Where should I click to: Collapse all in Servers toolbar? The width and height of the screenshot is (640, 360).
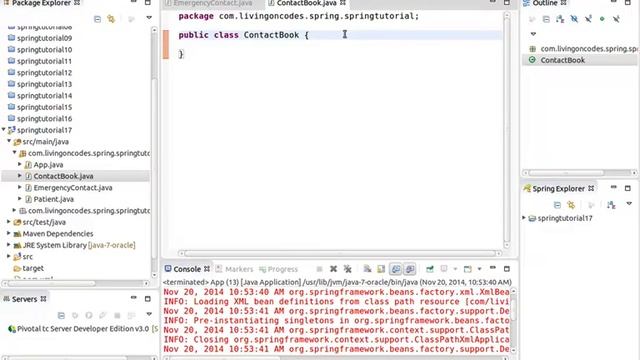pyautogui.click(x=61, y=316)
